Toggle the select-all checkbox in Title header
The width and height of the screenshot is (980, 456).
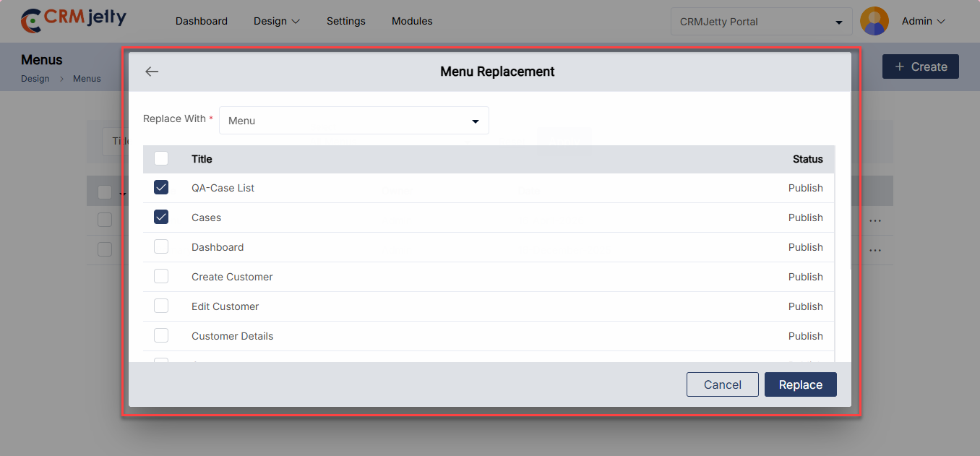(161, 159)
